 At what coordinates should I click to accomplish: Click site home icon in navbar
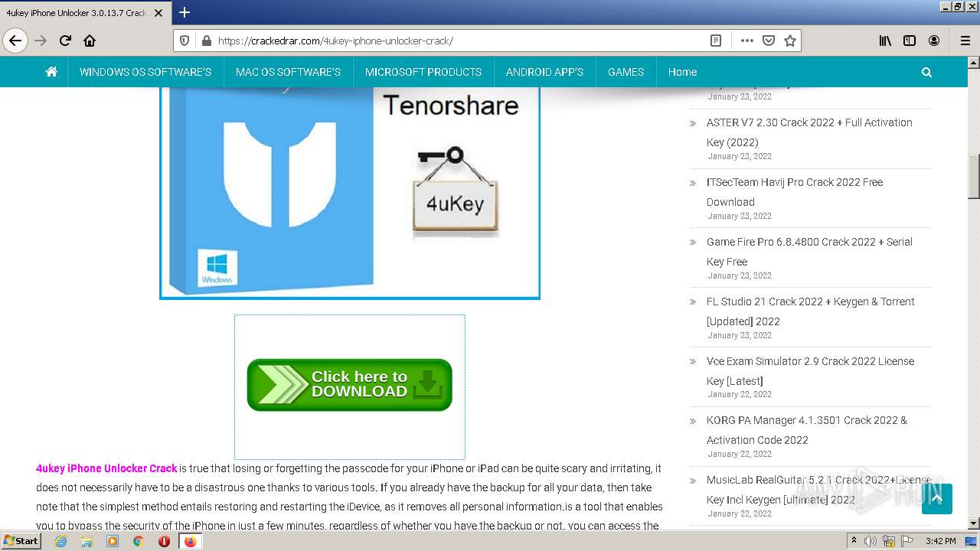tap(51, 72)
